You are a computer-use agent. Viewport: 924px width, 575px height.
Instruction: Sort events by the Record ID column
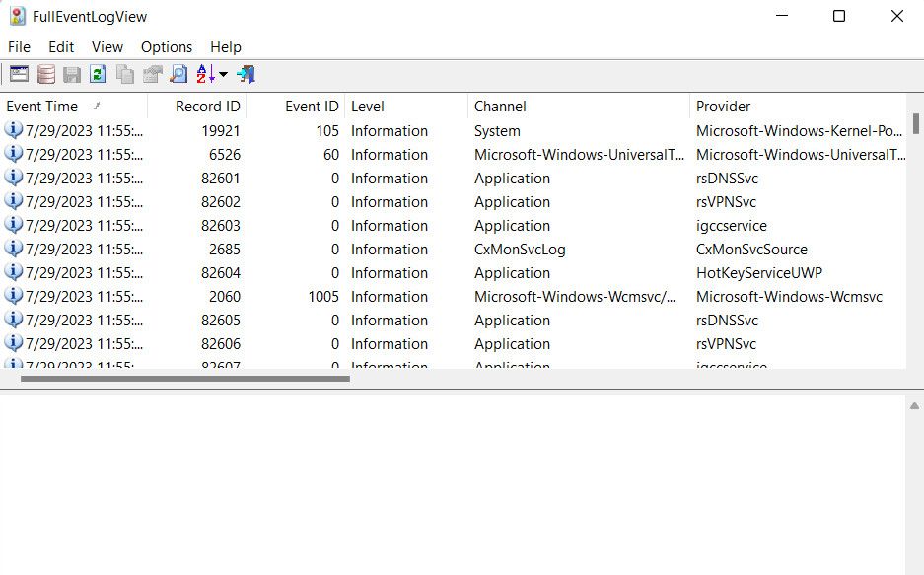[x=207, y=106]
